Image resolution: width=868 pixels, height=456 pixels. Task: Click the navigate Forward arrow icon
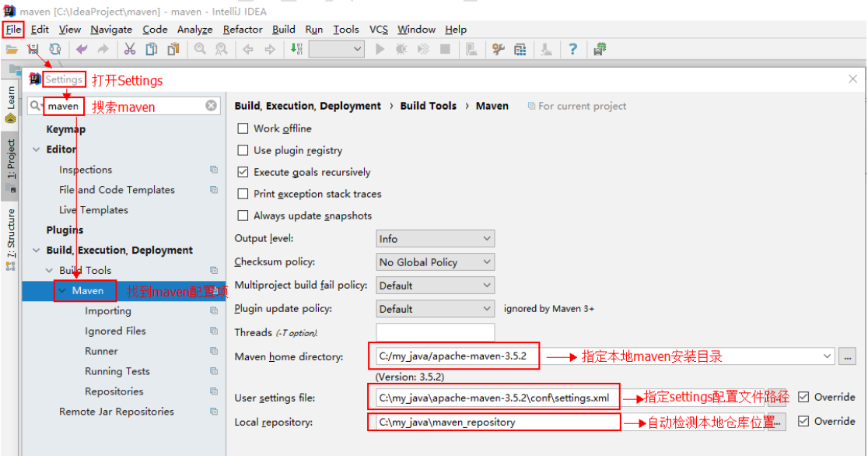270,49
